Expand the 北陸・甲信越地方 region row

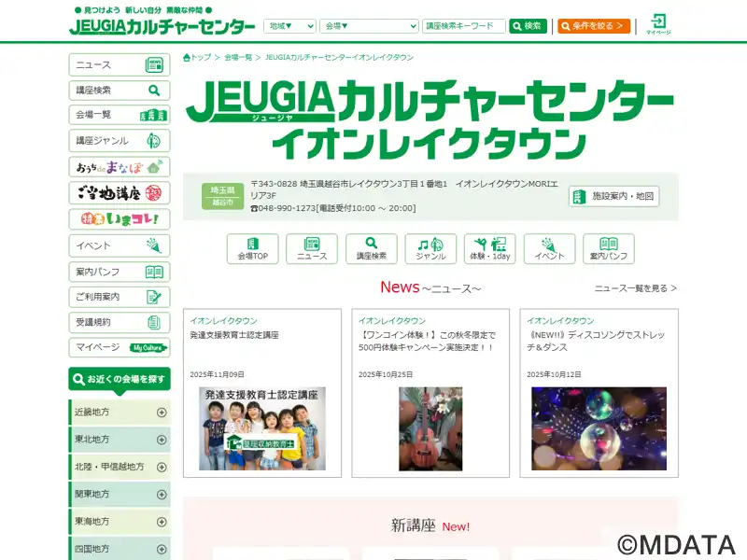click(x=120, y=467)
